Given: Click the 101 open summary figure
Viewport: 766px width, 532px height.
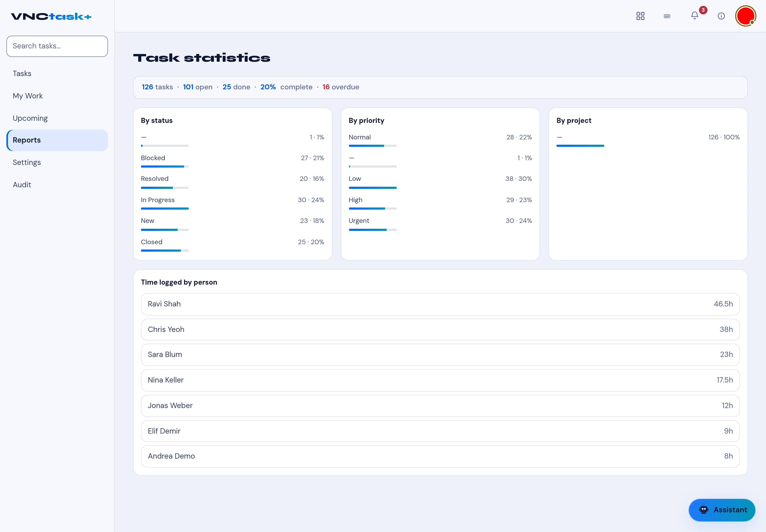Looking at the screenshot, I should (198, 87).
